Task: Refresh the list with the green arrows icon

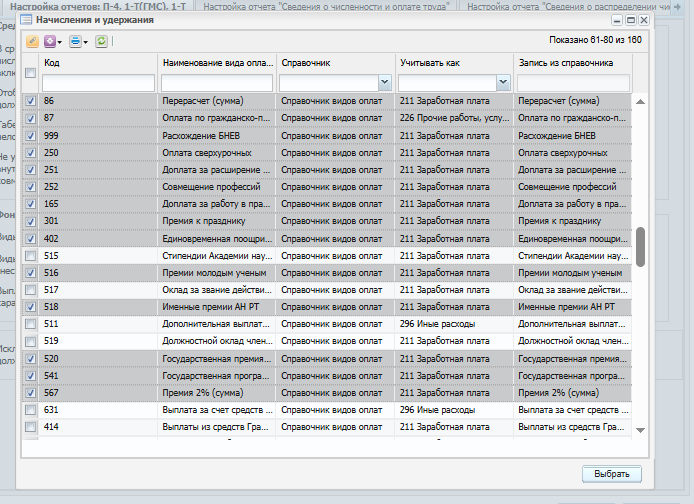Action: [x=101, y=41]
